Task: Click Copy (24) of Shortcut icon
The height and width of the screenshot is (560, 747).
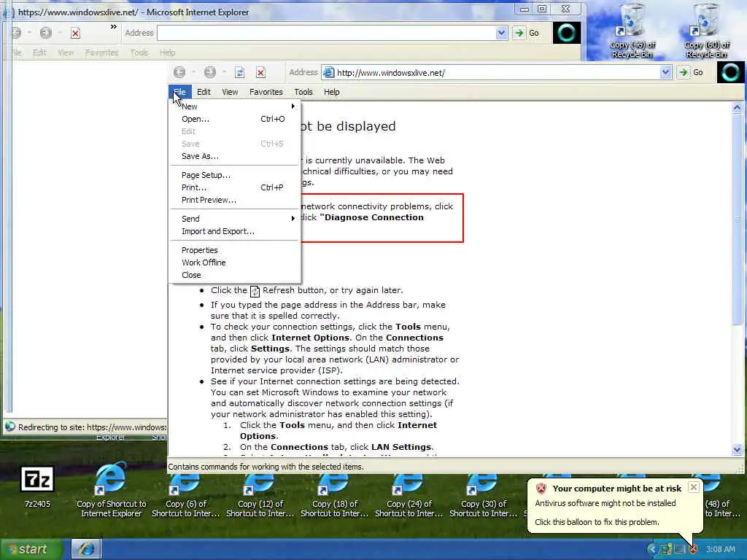Action: tap(409, 495)
